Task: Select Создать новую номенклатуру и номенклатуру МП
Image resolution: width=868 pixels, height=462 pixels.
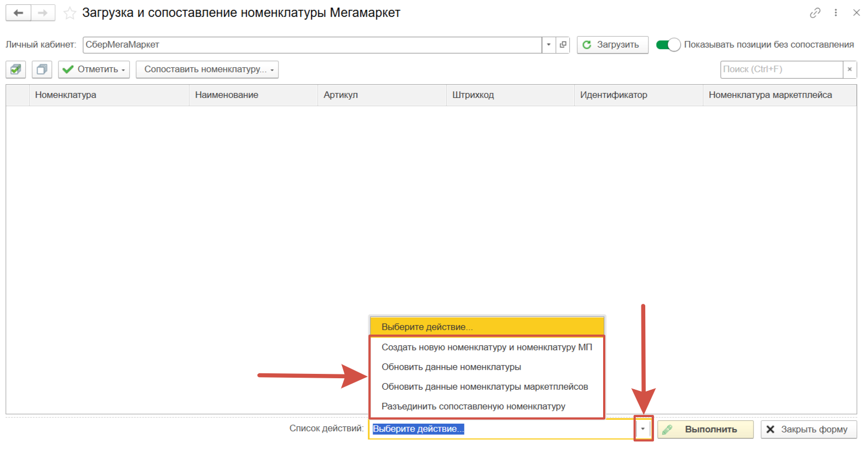Action: [487, 347]
